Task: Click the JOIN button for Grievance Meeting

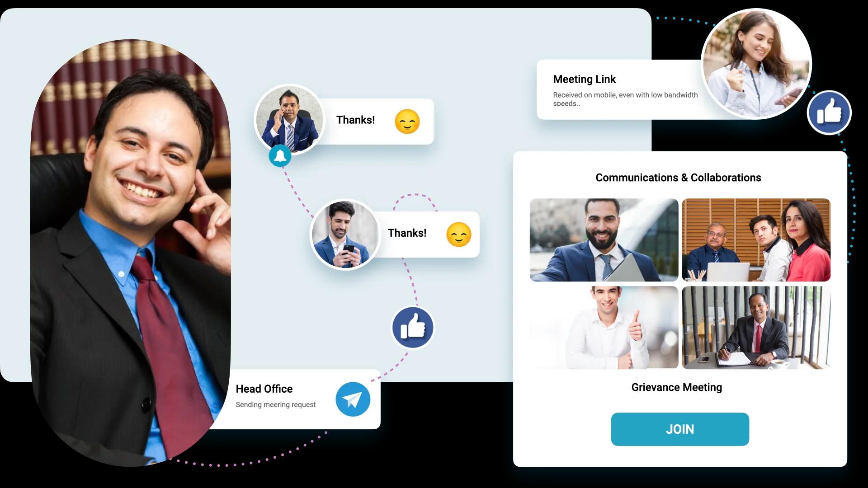Action: click(x=679, y=429)
